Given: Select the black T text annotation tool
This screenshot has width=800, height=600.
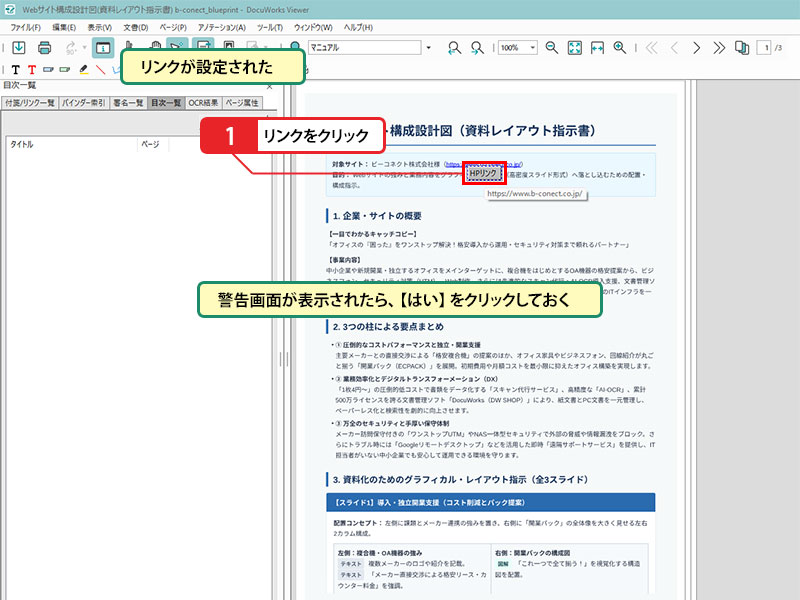Looking at the screenshot, I should (15, 69).
